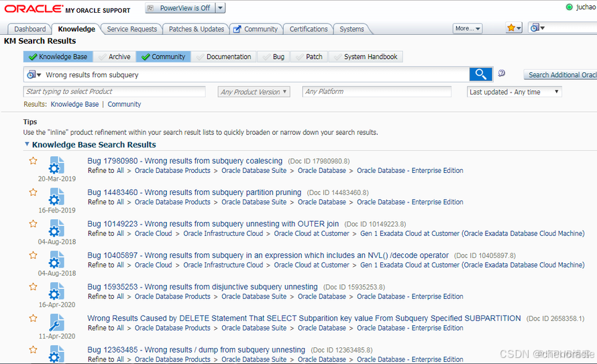The image size is (597, 364).
Task: Click the Any Platform input field
Action: [377, 92]
